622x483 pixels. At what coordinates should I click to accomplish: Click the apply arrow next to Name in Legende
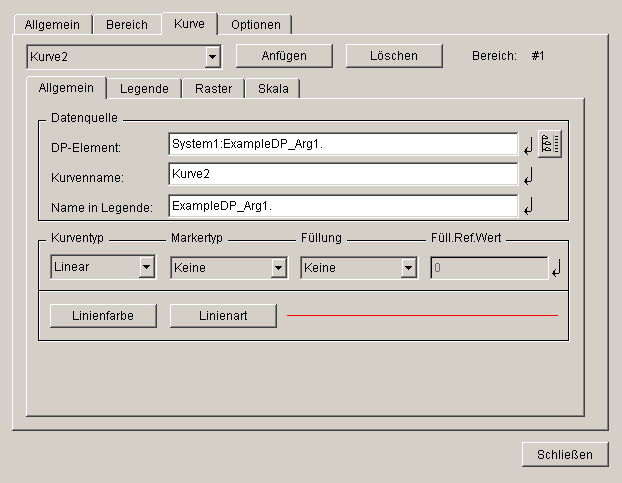point(528,206)
